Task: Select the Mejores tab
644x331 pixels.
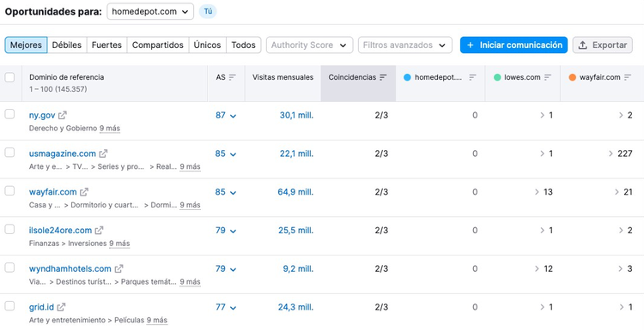Action: (26, 45)
